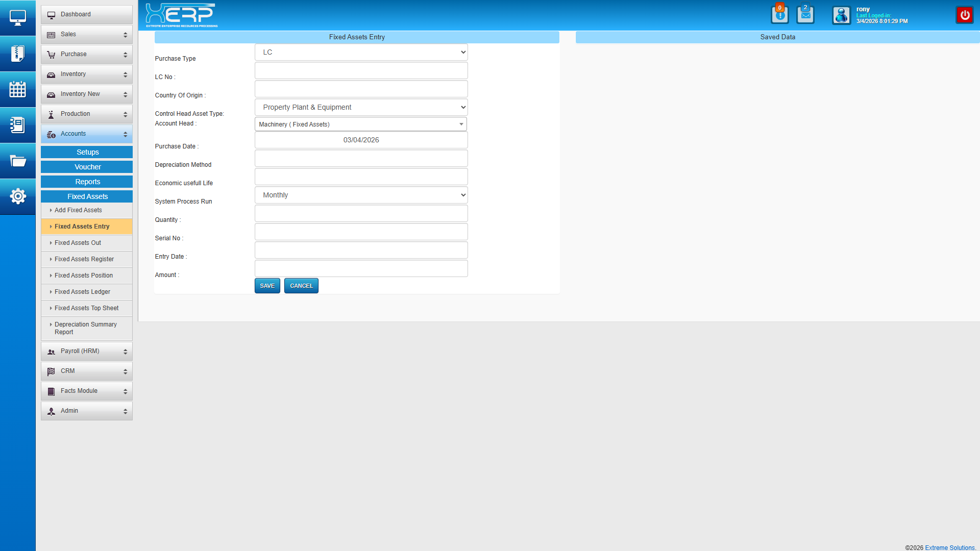Screen dimensions: 980x551
Task: Open the mail messages icon
Action: 805,15
